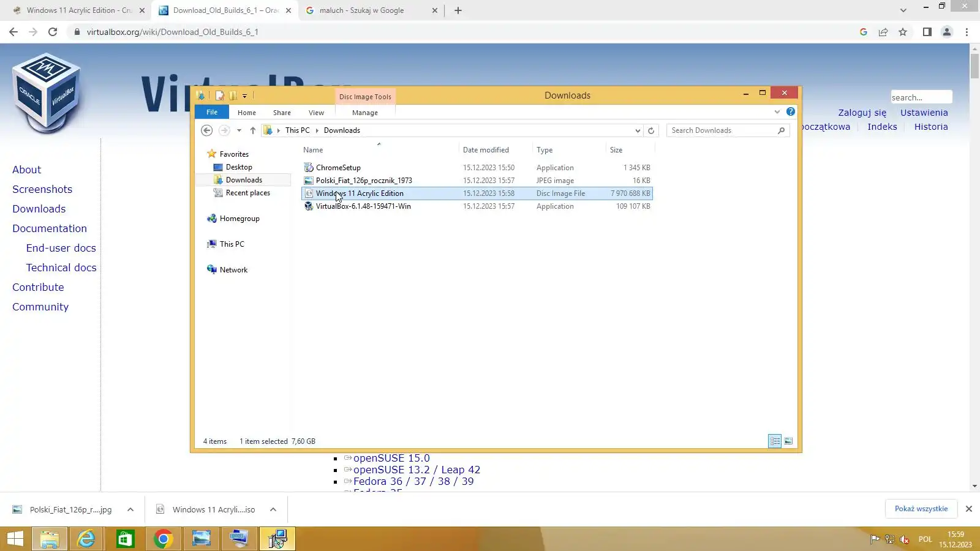Open the Manage tab under Disc Image Tools
980x551 pixels.
coord(365,113)
